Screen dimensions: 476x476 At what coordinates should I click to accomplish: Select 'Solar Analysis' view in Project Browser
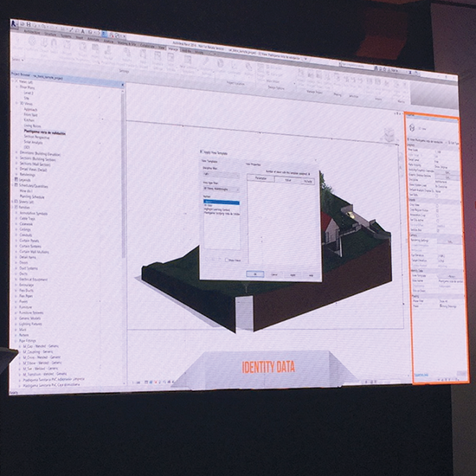tap(34, 142)
